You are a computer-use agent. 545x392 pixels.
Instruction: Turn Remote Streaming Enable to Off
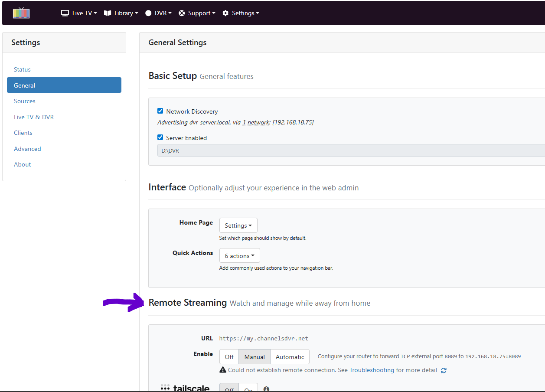(x=229, y=357)
